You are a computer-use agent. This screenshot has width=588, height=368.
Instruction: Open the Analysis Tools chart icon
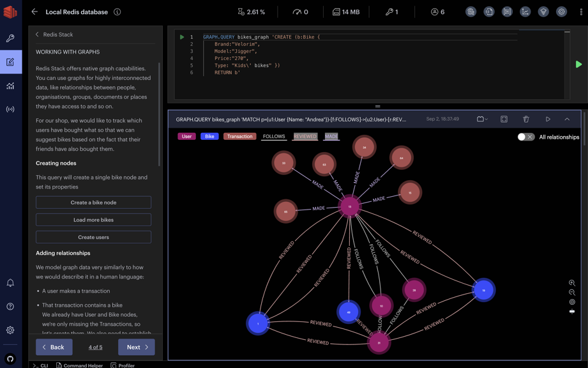coord(10,86)
